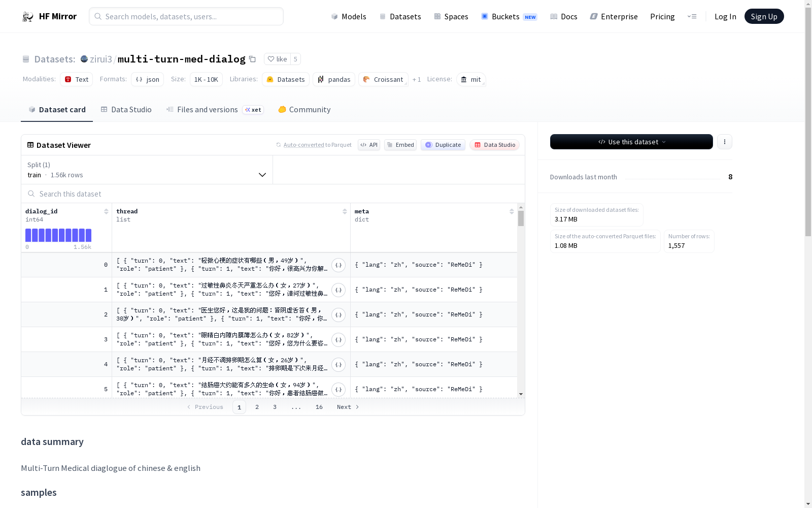The image size is (812, 508).
Task: Go to page 3 of the dataset
Action: tap(275, 407)
